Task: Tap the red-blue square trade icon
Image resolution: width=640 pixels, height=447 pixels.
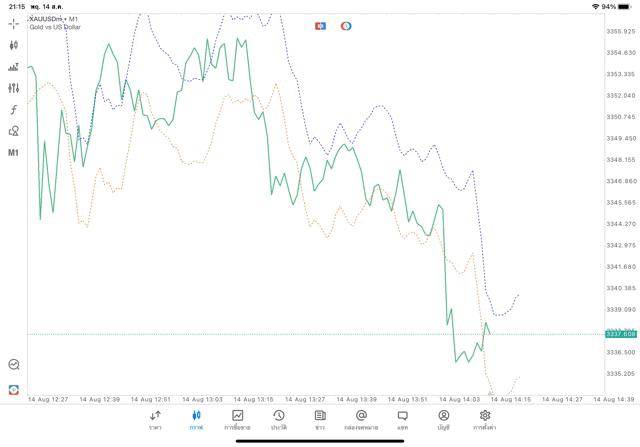Action: point(321,26)
